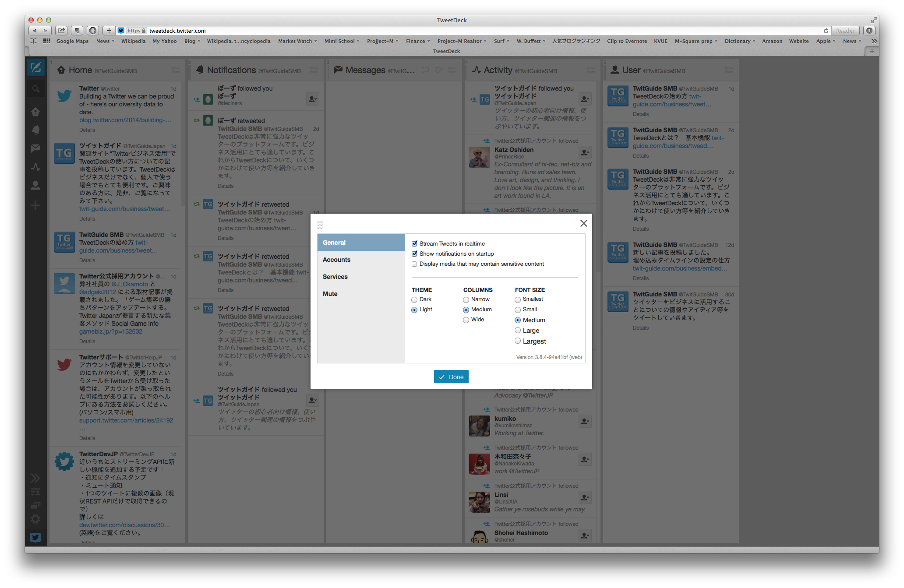This screenshot has height=588, width=904.
Task: Open Home column options sliders icon
Action: [x=175, y=70]
